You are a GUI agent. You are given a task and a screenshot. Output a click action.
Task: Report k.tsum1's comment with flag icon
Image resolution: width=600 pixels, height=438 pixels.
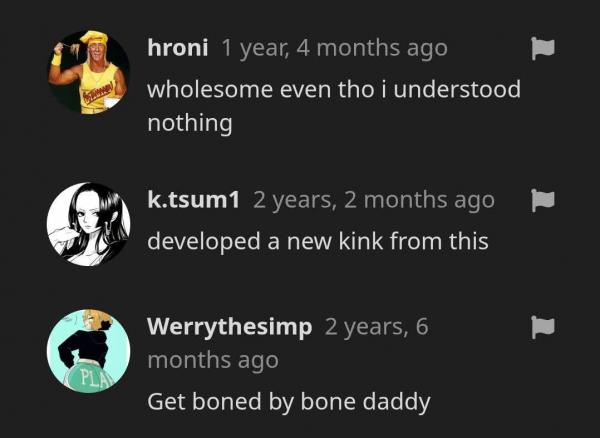click(x=543, y=200)
